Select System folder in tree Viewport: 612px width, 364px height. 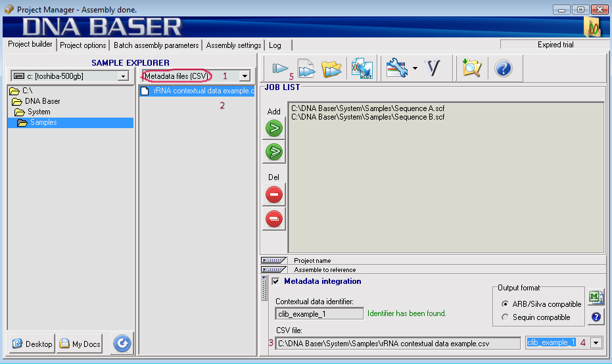click(x=39, y=112)
